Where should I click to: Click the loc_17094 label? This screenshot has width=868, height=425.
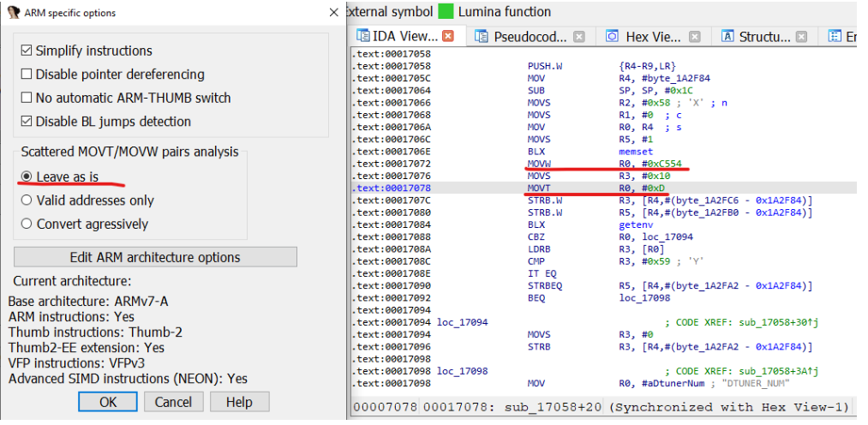click(462, 322)
